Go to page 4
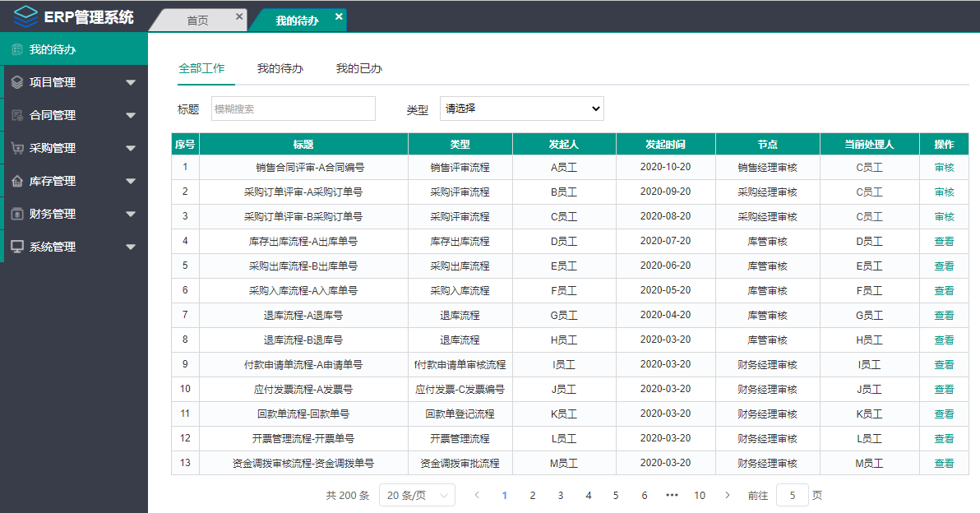The image size is (980, 513). click(588, 496)
